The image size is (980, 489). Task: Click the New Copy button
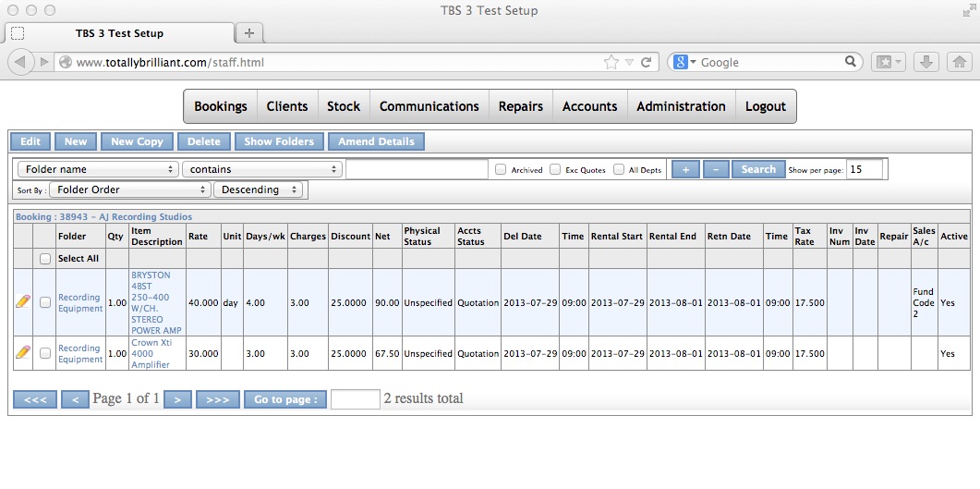point(137,141)
